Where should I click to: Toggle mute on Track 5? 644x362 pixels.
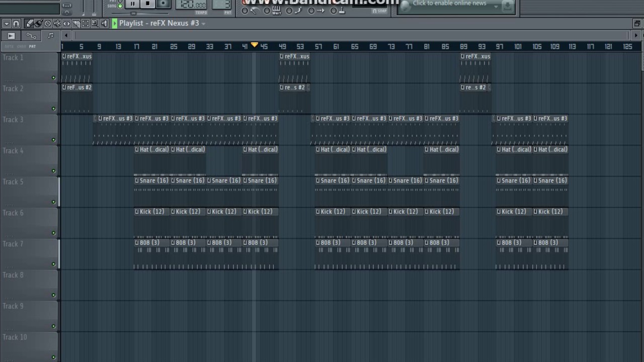coord(53,202)
